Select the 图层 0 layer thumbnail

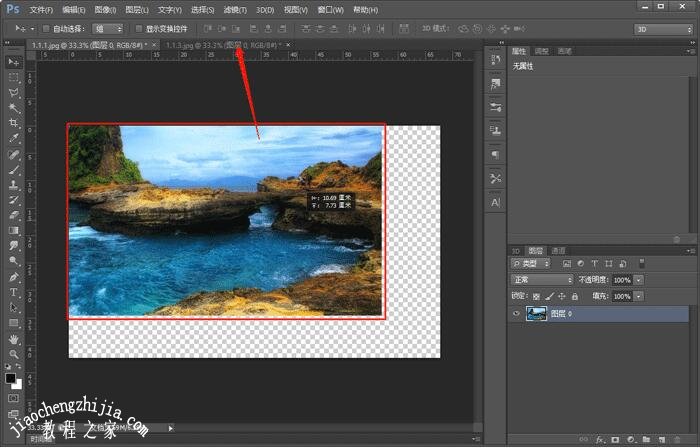click(x=536, y=314)
